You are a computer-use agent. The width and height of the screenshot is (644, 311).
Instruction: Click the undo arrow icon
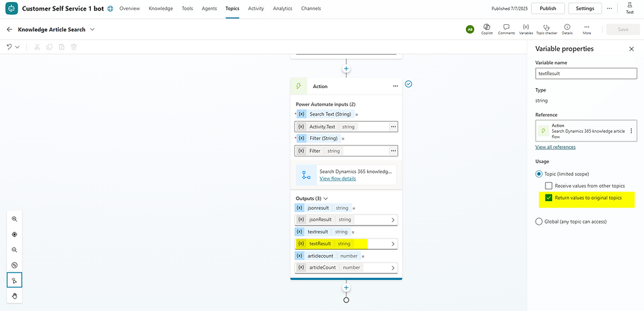(x=9, y=47)
